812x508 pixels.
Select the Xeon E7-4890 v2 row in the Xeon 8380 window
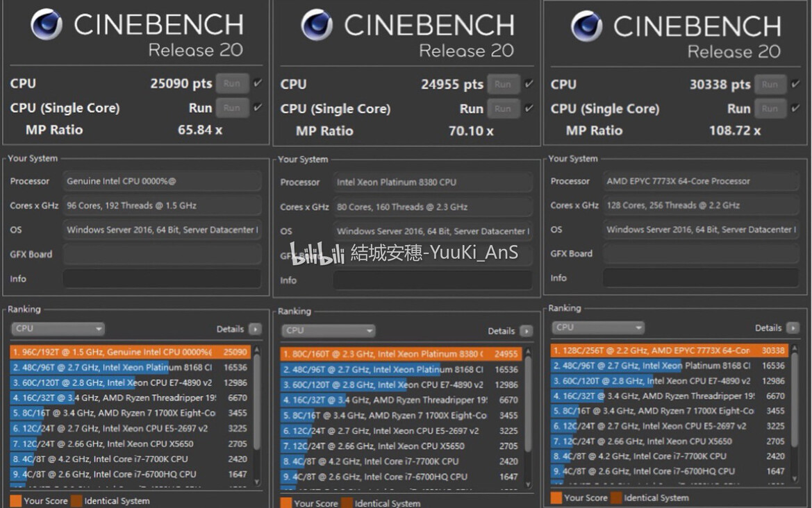401,385
